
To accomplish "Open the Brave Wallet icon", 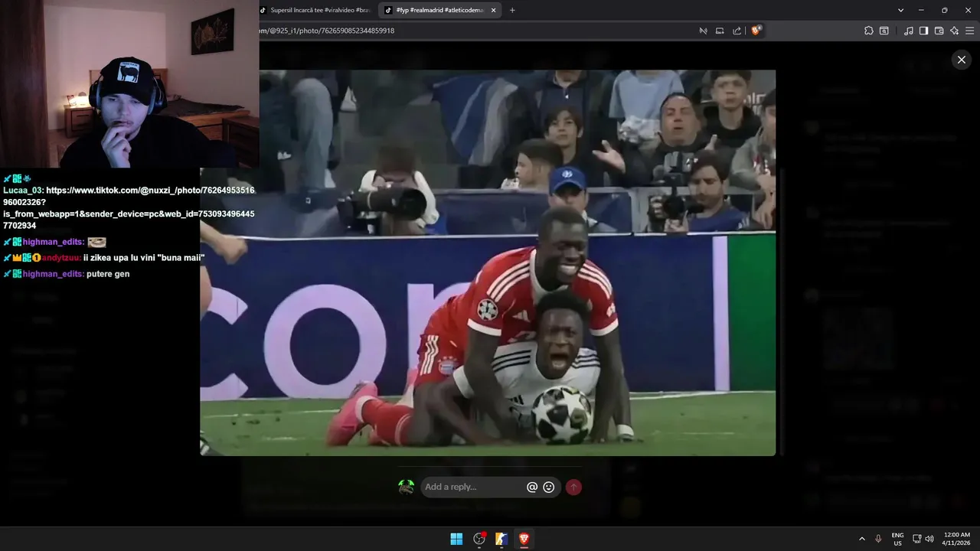I will click(939, 31).
